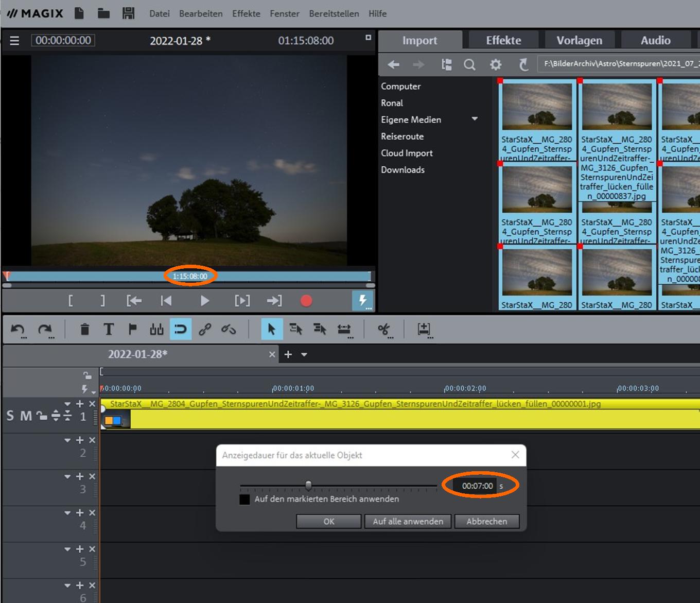Expand the track 2 dropdown arrow
The height and width of the screenshot is (603, 700).
click(67, 440)
